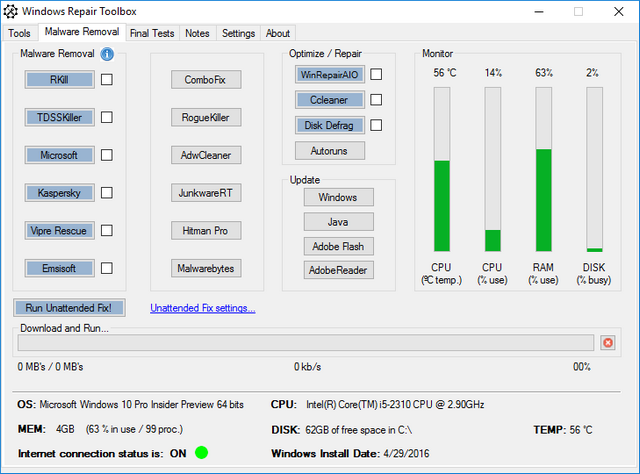Run the Emsisoft scanner
This screenshot has height=474, width=640.
coord(60,268)
